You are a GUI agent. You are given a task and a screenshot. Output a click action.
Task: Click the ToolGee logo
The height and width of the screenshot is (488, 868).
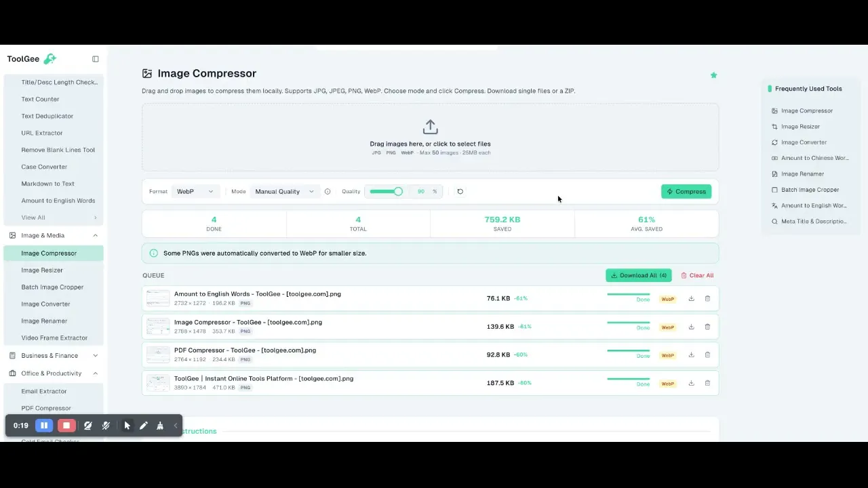point(31,59)
